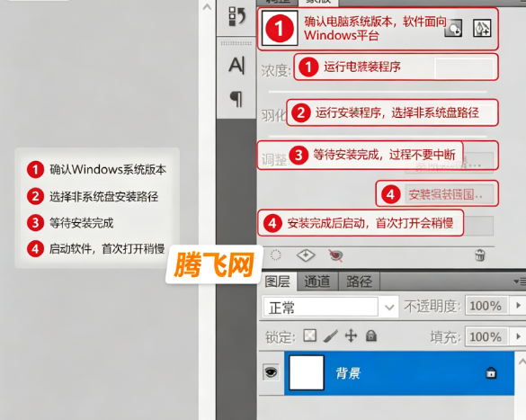Delete the mask with the trash icon

(480, 255)
